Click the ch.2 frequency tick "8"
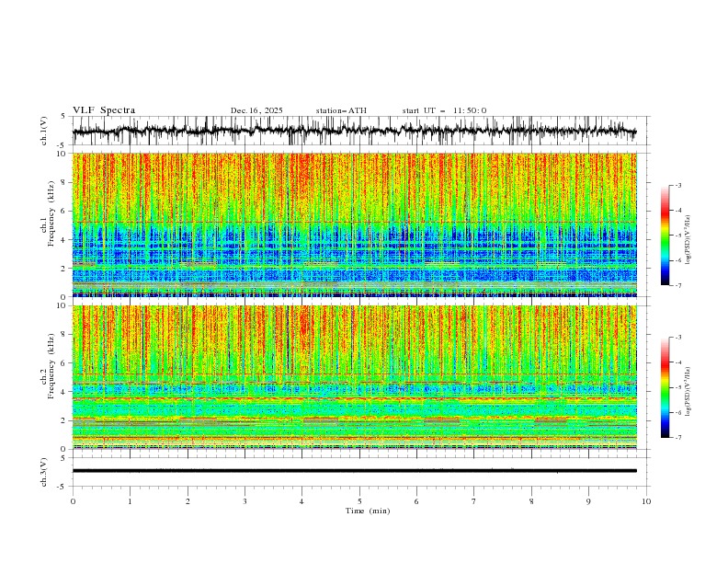Viewport: 728px width, 563px height. point(64,335)
